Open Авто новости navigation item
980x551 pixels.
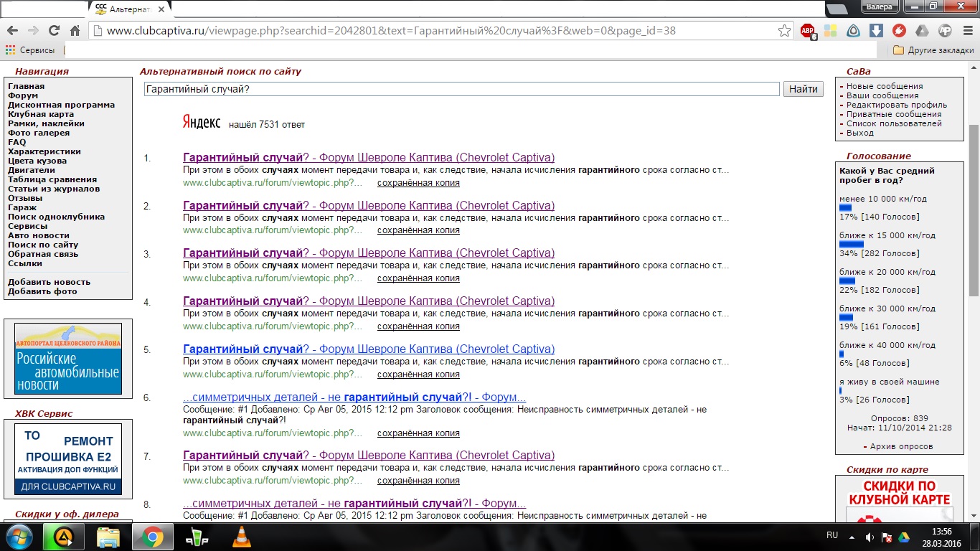point(39,235)
